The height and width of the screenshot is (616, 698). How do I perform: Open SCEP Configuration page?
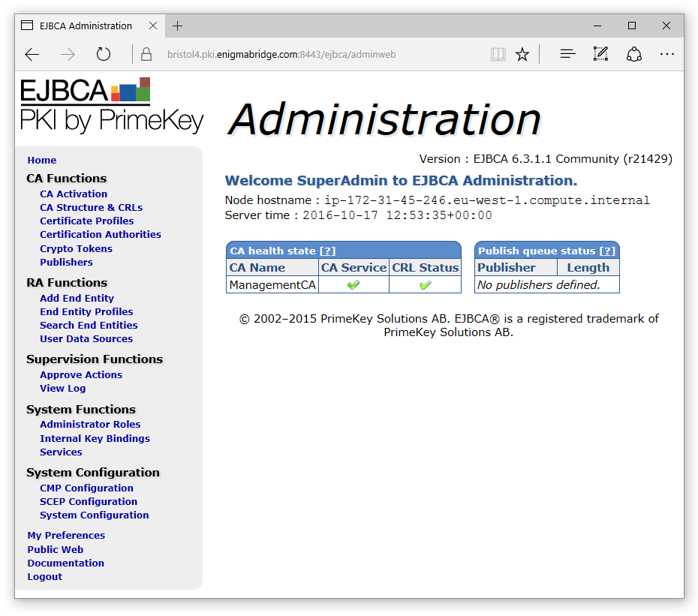point(89,502)
